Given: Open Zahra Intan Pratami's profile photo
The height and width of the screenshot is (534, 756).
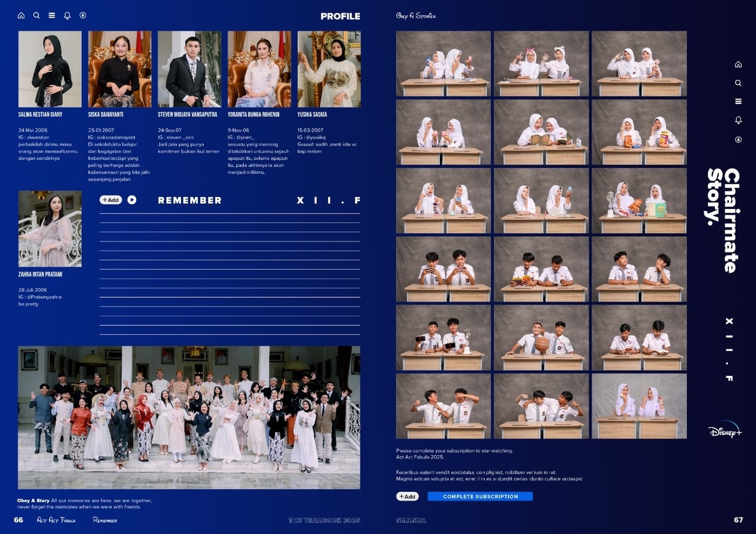Looking at the screenshot, I should pyautogui.click(x=50, y=229).
